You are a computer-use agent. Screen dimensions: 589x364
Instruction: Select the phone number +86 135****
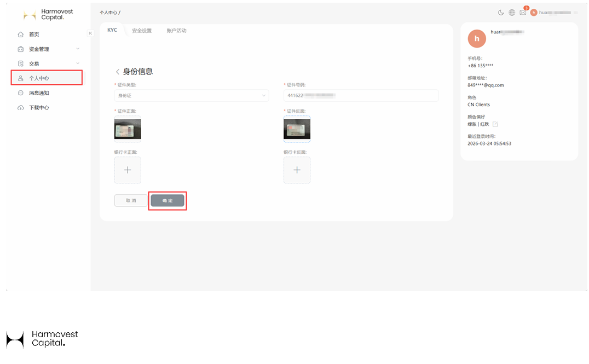481,66
